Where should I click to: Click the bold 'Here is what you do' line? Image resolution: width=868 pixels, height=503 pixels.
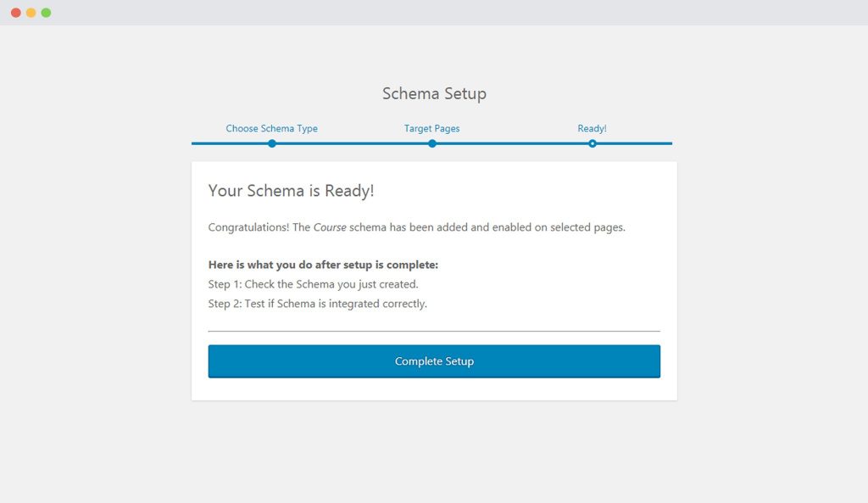click(323, 265)
